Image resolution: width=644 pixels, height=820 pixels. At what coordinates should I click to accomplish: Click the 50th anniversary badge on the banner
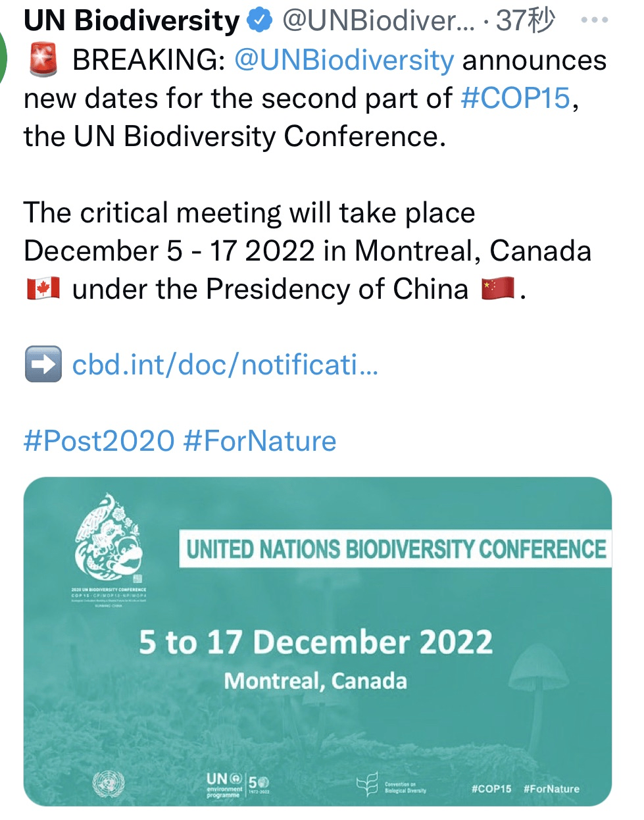pyautogui.click(x=259, y=783)
